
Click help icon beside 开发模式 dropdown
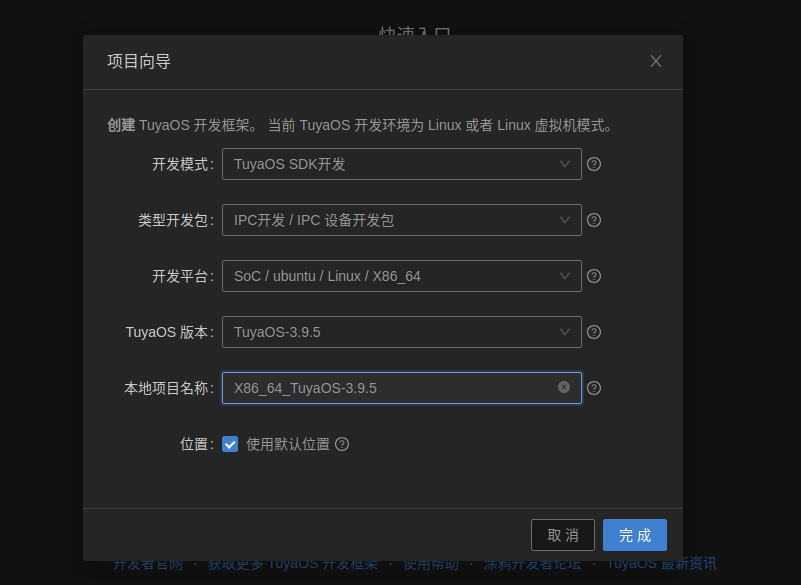point(594,164)
